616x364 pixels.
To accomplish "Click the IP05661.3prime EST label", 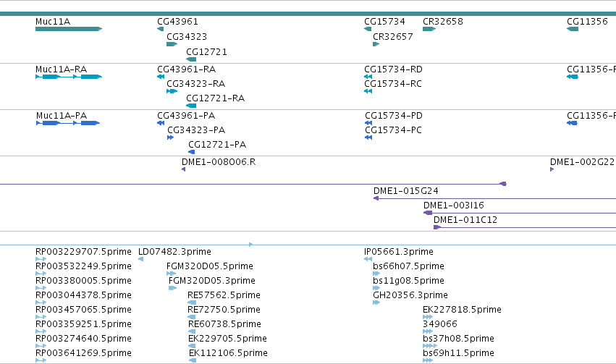I will [x=399, y=252].
